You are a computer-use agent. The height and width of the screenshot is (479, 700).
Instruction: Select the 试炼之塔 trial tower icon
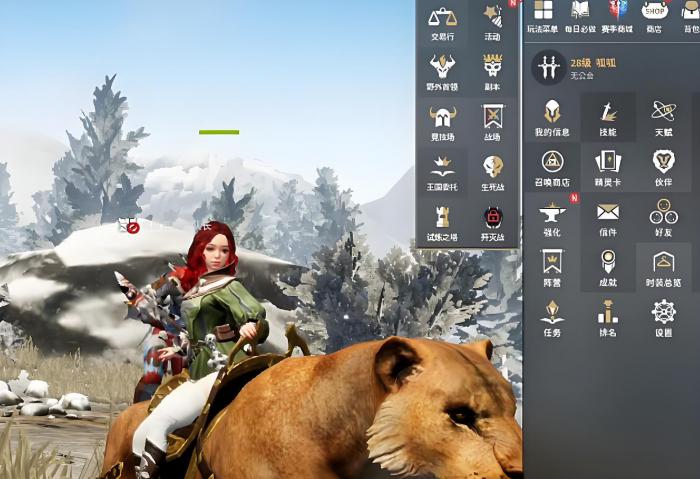442,222
